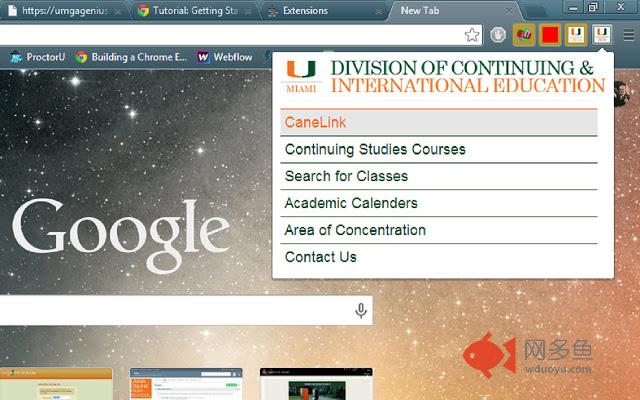Click the Chrome favicon on the Building a Chrome E... bookmark
Viewport: 640px width, 400px height.
(x=81, y=57)
